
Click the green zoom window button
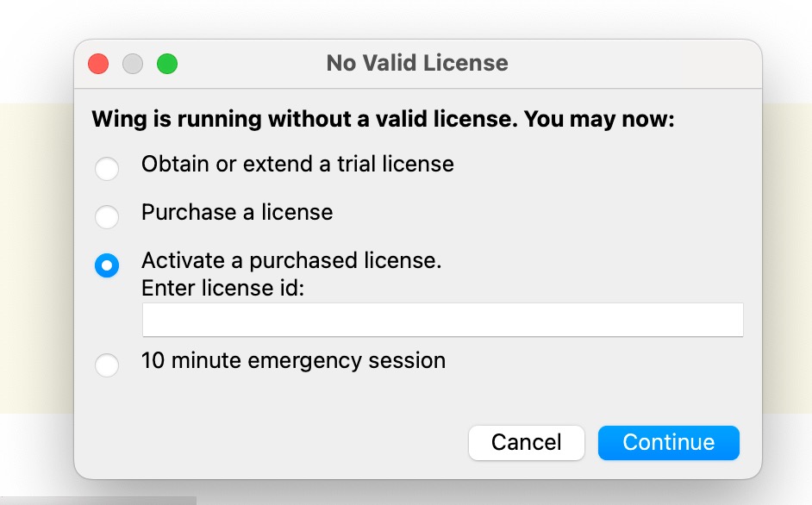coord(167,64)
